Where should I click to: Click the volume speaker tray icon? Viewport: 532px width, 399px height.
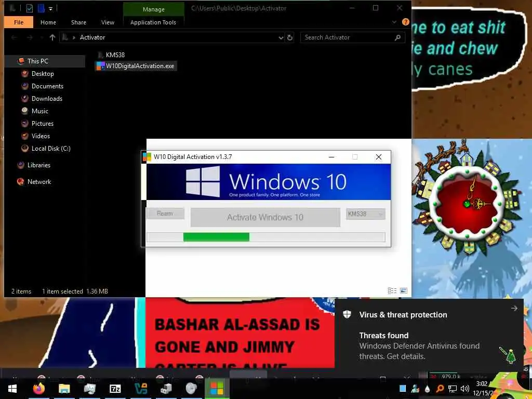coord(465,389)
